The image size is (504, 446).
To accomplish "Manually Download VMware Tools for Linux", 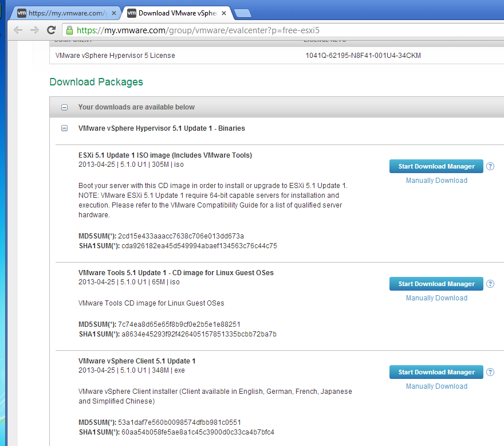I will [436, 298].
